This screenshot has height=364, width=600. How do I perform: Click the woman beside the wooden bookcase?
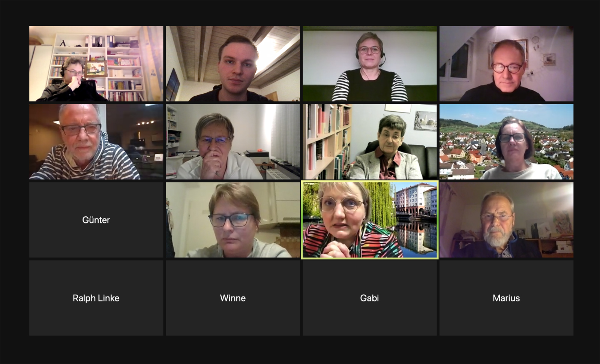pos(369,142)
